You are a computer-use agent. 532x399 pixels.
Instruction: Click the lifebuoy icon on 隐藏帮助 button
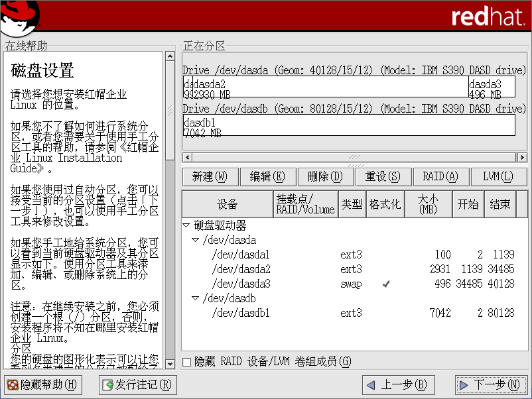(x=13, y=385)
